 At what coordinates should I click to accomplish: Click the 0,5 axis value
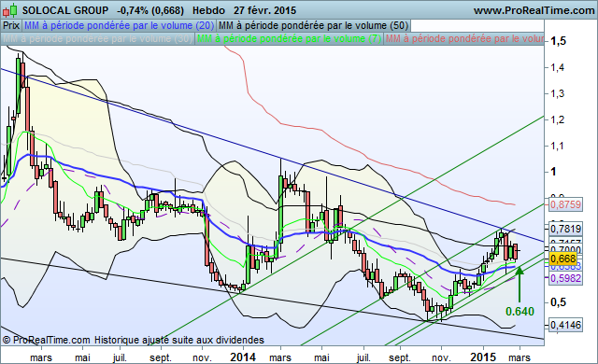559,302
